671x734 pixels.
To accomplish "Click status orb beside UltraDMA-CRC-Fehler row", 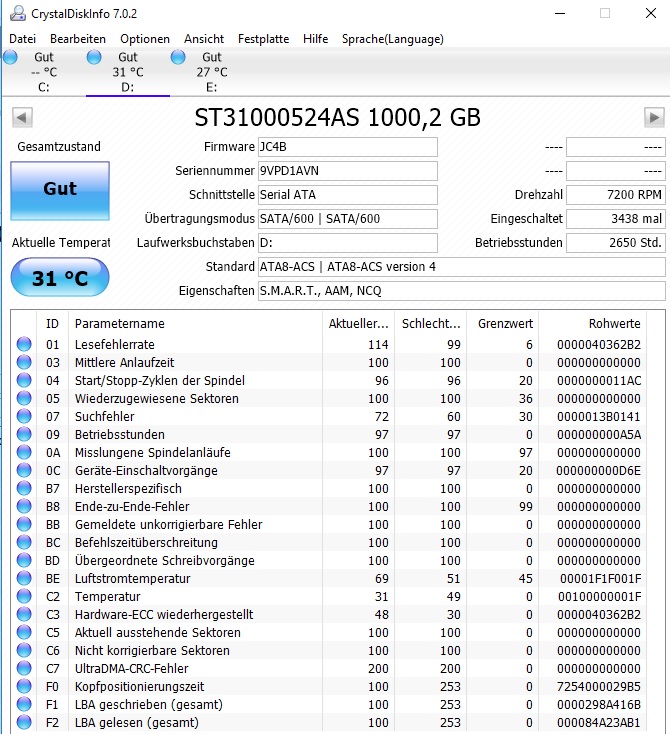I will [x=24, y=668].
